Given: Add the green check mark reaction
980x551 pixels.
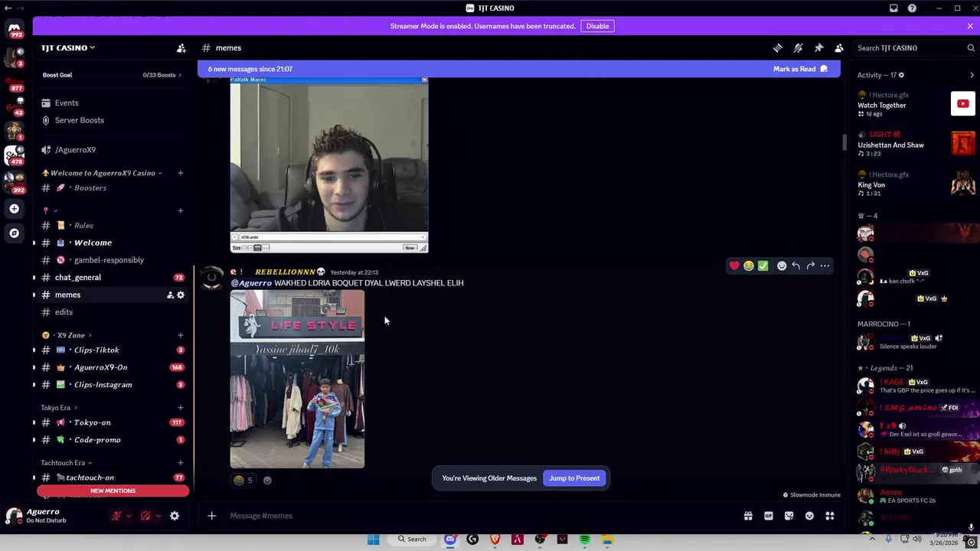Looking at the screenshot, I should tap(763, 266).
